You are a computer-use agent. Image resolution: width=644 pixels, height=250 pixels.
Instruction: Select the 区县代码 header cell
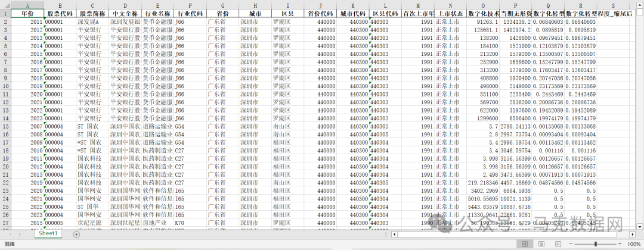[x=385, y=14]
